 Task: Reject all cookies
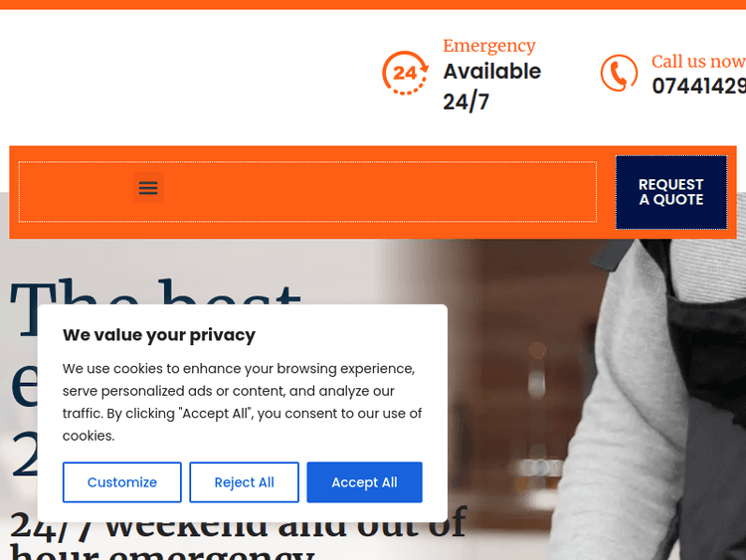tap(244, 482)
